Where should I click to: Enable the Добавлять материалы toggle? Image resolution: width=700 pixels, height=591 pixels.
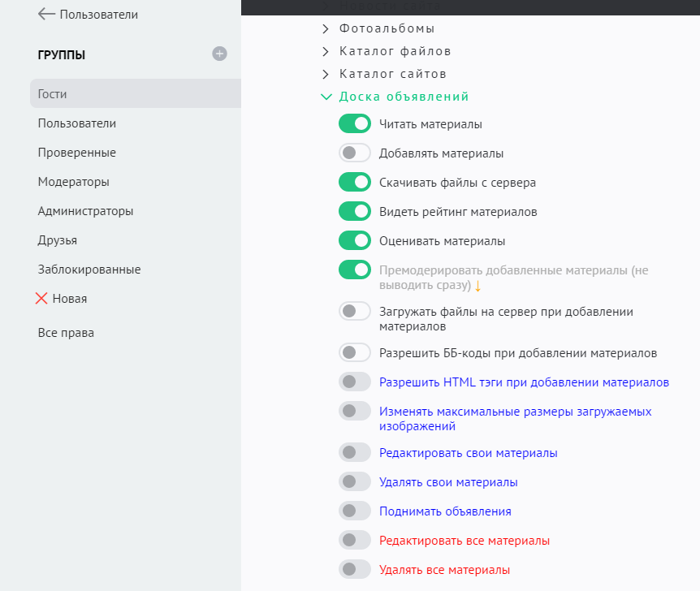[x=354, y=153]
